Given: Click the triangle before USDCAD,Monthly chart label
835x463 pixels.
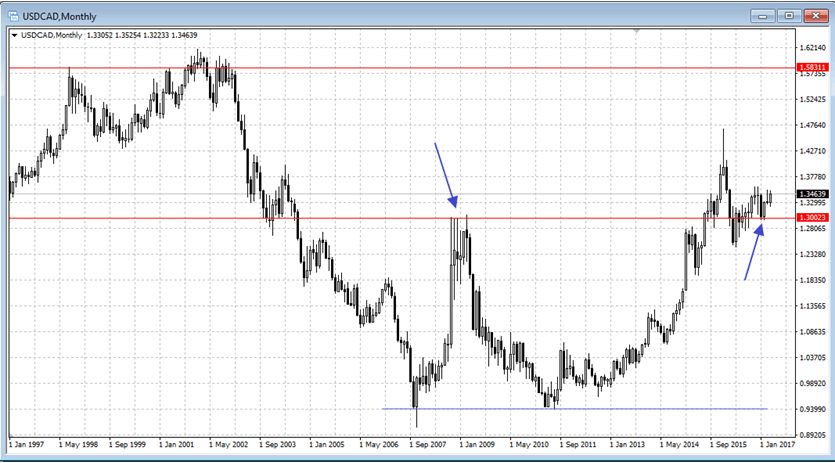Looking at the screenshot, I should [x=13, y=35].
